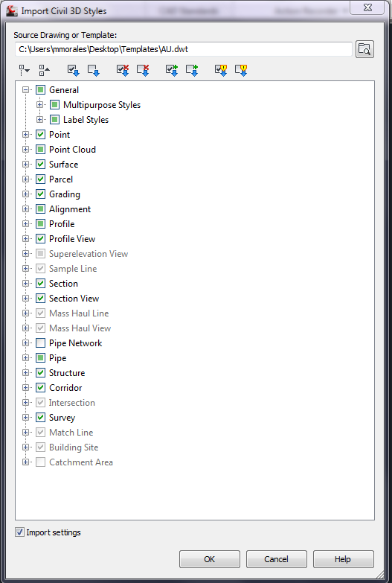
Task: Toggle the Multipurpose Styles checkbox
Action: [54, 104]
